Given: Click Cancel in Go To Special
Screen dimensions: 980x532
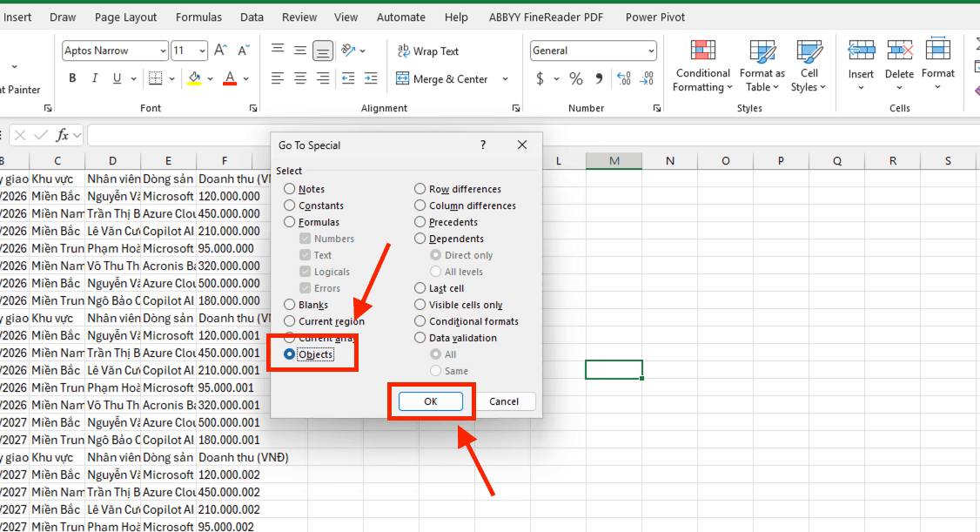Looking at the screenshot, I should [504, 401].
